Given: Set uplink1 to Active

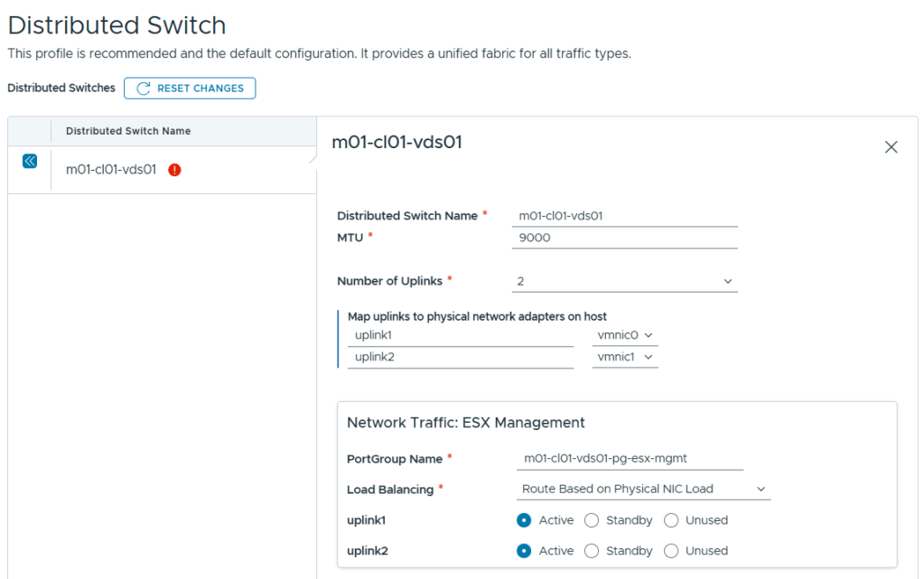Looking at the screenshot, I should point(524,520).
